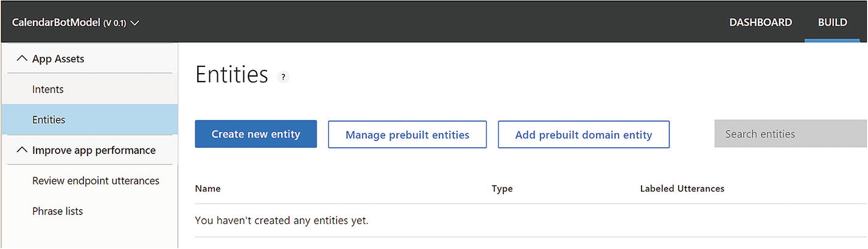Open the help icon beside Entities heading
This screenshot has width=868, height=249.
[x=283, y=77]
